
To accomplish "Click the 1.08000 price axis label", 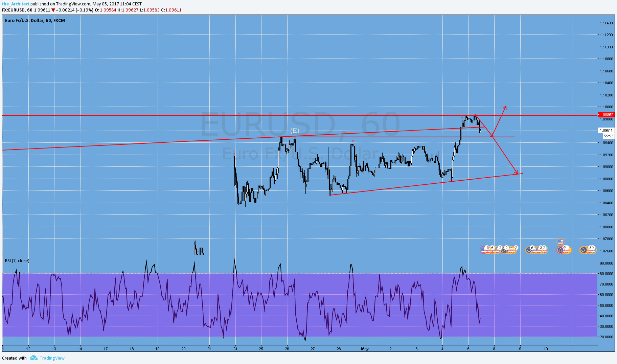I will [x=606, y=227].
